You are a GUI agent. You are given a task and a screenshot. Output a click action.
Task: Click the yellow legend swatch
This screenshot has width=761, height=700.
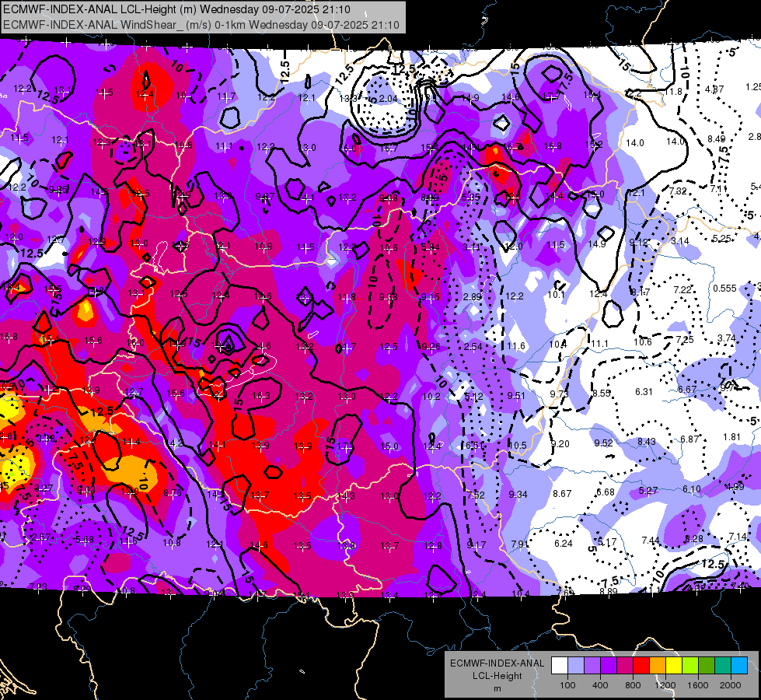point(674,666)
